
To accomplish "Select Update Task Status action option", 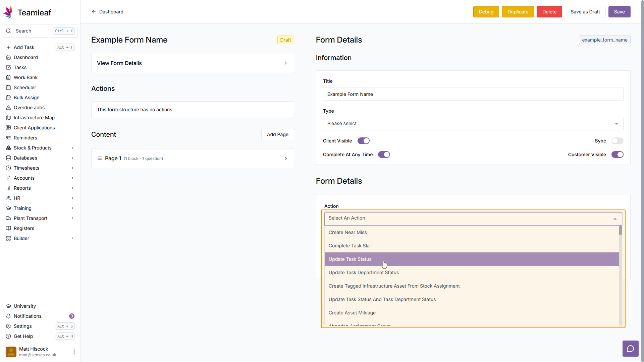I will [350, 259].
